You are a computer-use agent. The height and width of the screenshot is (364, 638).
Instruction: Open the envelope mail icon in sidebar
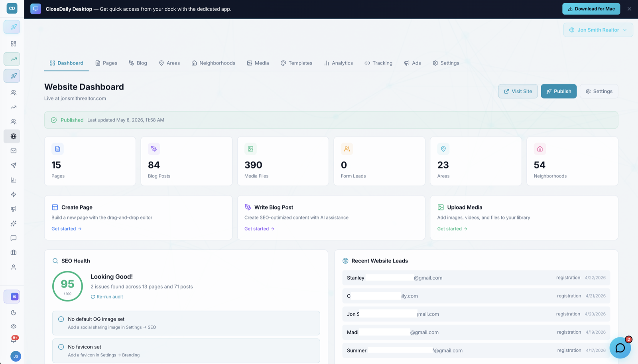pos(14,151)
